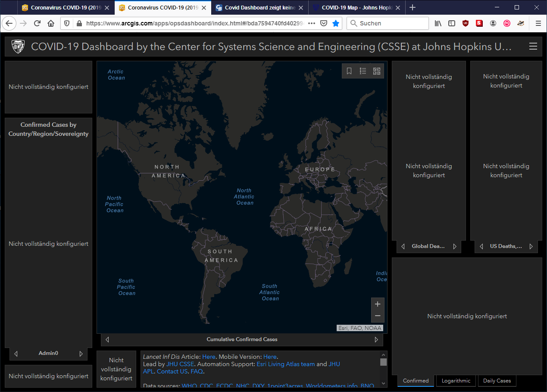Zoom in on the map with plus
The height and width of the screenshot is (392, 547).
[378, 304]
